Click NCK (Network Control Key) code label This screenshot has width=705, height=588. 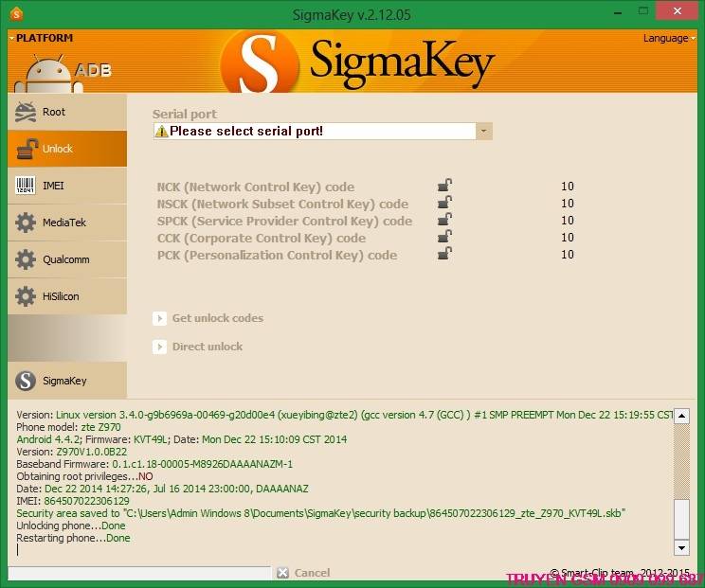(x=256, y=187)
